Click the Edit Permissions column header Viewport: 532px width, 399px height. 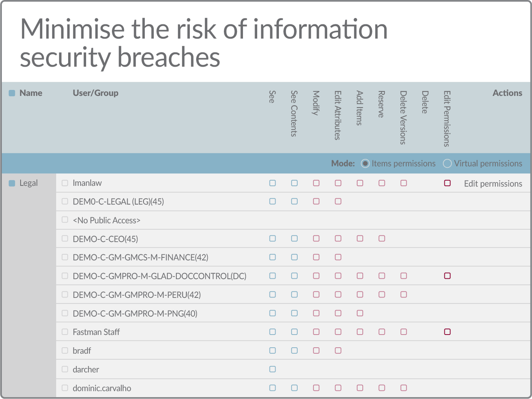(447, 118)
